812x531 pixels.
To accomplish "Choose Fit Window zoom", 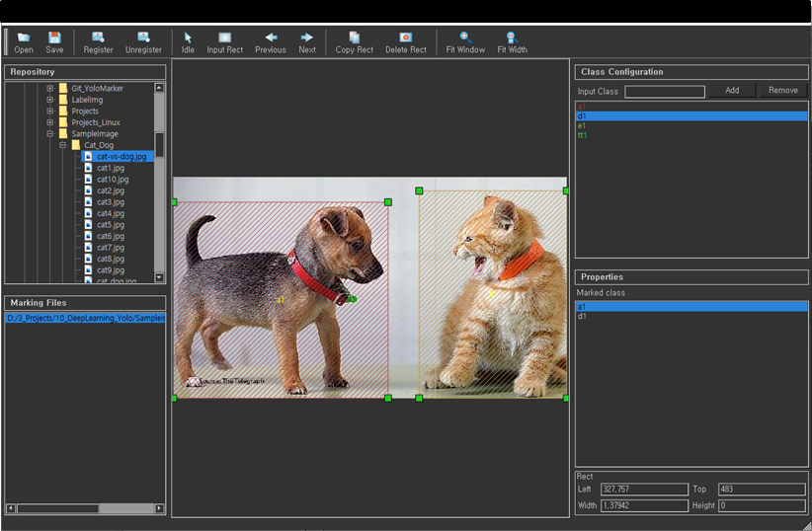I will tap(465, 42).
